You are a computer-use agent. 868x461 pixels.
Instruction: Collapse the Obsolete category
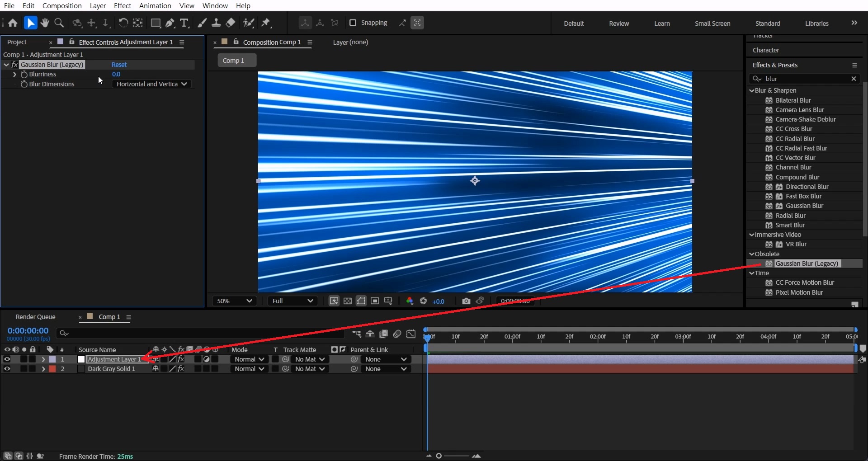[x=752, y=254]
